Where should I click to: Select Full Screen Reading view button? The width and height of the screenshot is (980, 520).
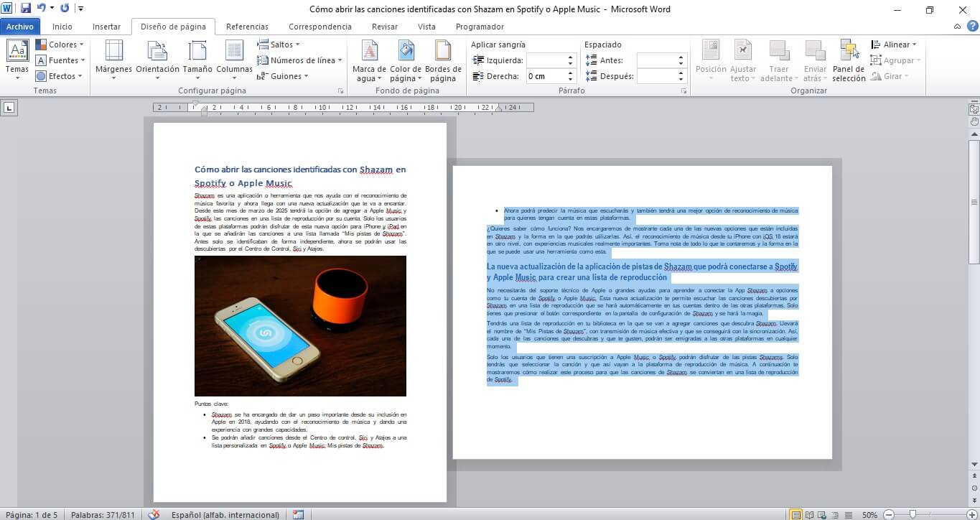tap(809, 514)
